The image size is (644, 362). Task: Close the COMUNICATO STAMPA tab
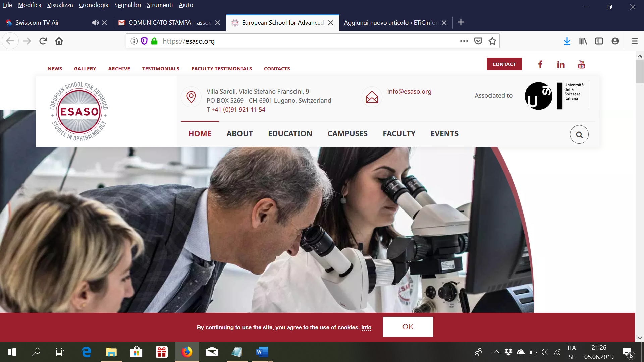218,23
